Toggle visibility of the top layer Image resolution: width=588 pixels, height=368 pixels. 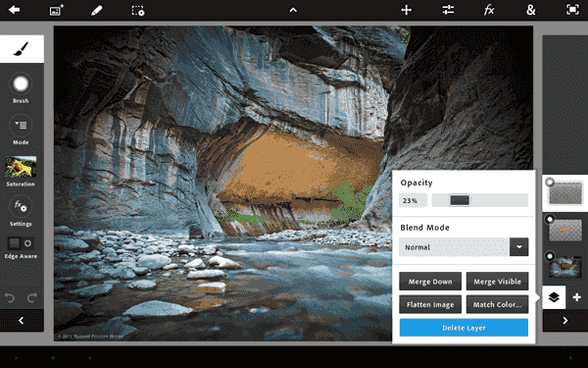(x=550, y=182)
